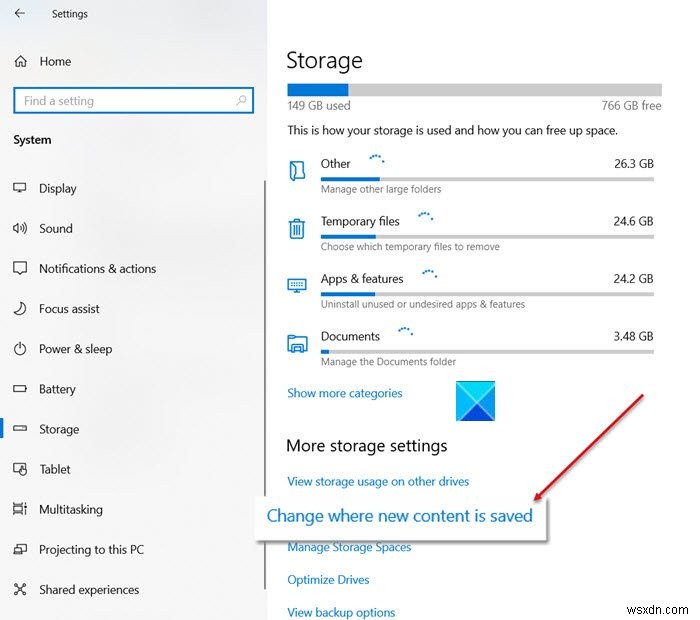Open View storage usage on other drives

[378, 481]
